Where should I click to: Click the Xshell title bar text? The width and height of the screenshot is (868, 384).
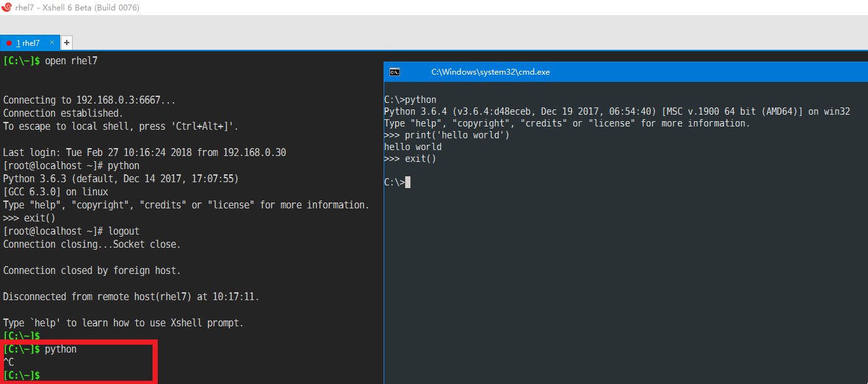[77, 8]
